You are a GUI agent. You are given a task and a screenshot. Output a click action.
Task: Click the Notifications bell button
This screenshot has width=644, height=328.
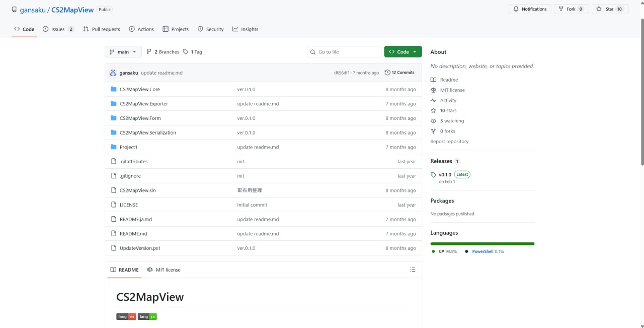click(530, 9)
